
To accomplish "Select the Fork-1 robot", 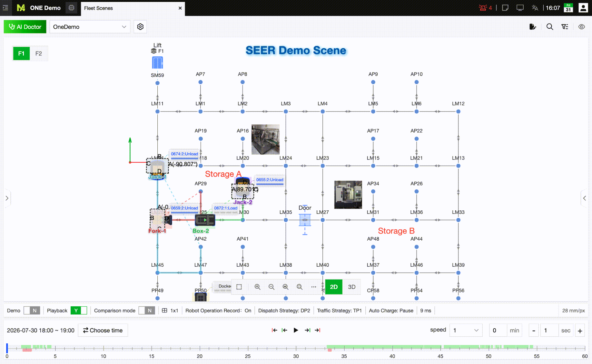I will tap(161, 220).
